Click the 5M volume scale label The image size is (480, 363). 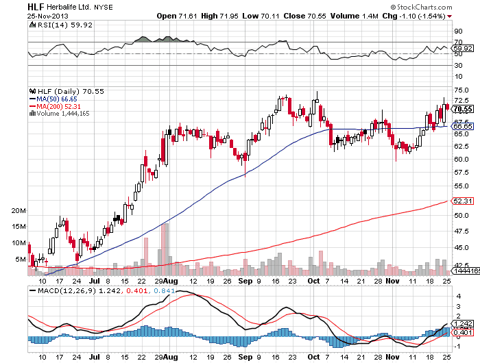[x=20, y=259]
